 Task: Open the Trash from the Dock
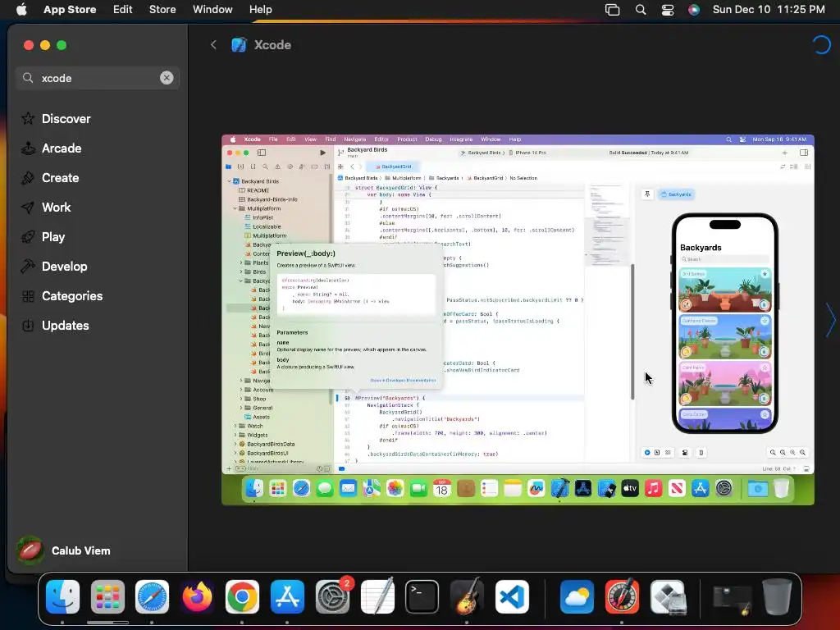coord(777,597)
